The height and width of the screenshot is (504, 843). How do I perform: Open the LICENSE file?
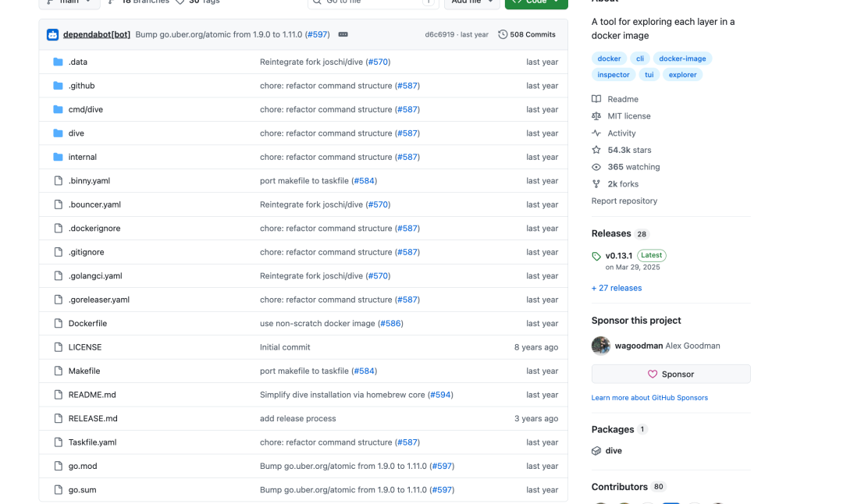coord(85,347)
